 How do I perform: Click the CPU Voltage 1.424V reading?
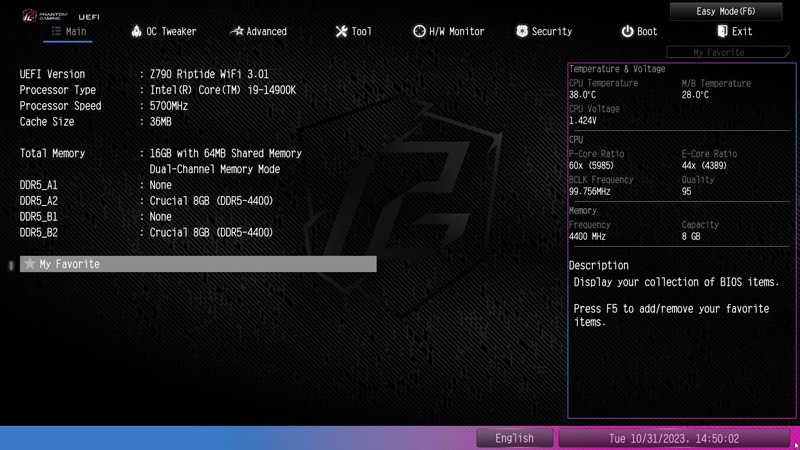pyautogui.click(x=583, y=120)
